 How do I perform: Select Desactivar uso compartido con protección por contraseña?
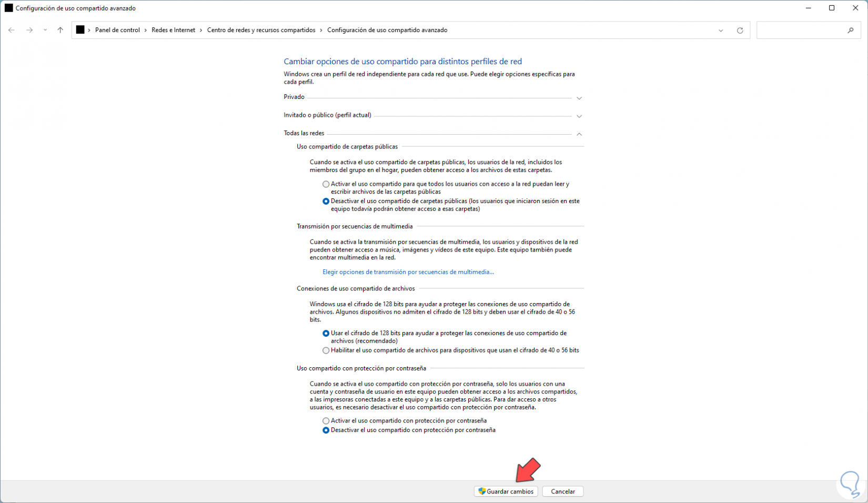click(x=326, y=430)
